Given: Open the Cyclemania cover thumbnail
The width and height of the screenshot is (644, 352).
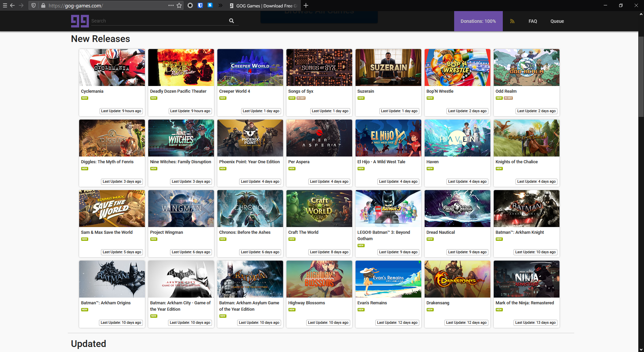Looking at the screenshot, I should pos(112,68).
